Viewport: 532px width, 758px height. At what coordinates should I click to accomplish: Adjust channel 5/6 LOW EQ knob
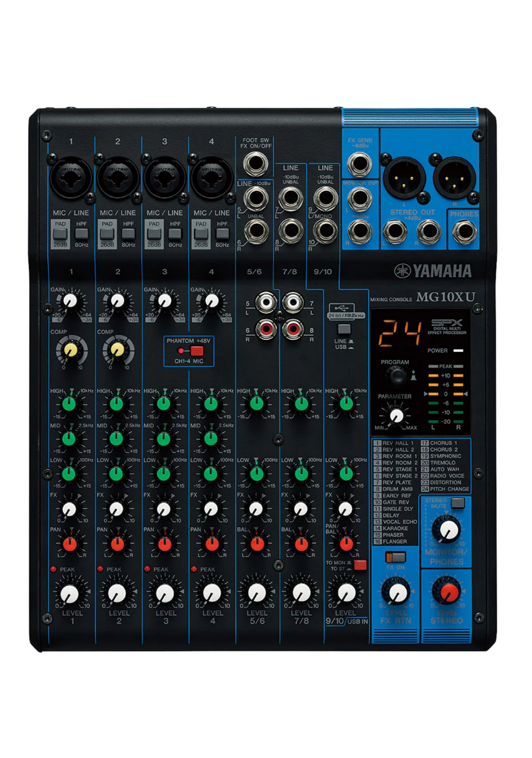pos(257,473)
